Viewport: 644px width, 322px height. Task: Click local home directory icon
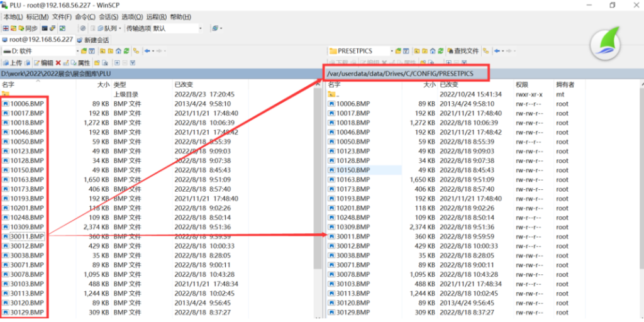tap(118, 52)
